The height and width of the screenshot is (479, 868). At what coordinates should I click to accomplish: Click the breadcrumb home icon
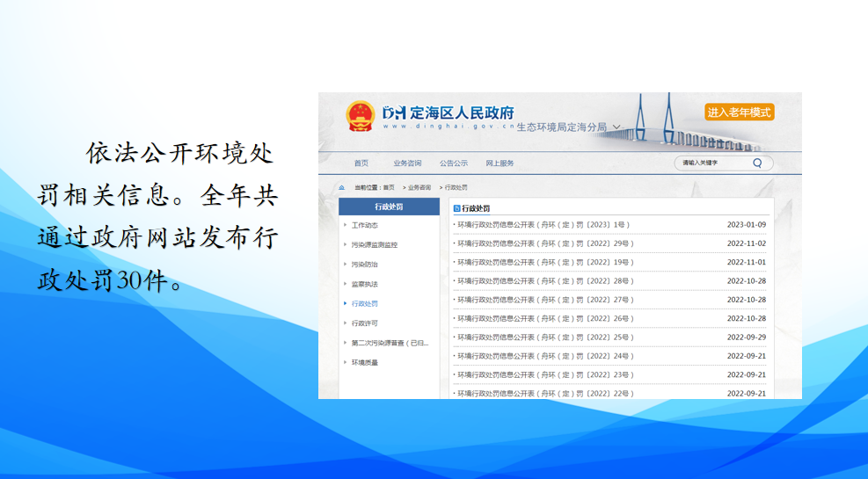(342, 188)
